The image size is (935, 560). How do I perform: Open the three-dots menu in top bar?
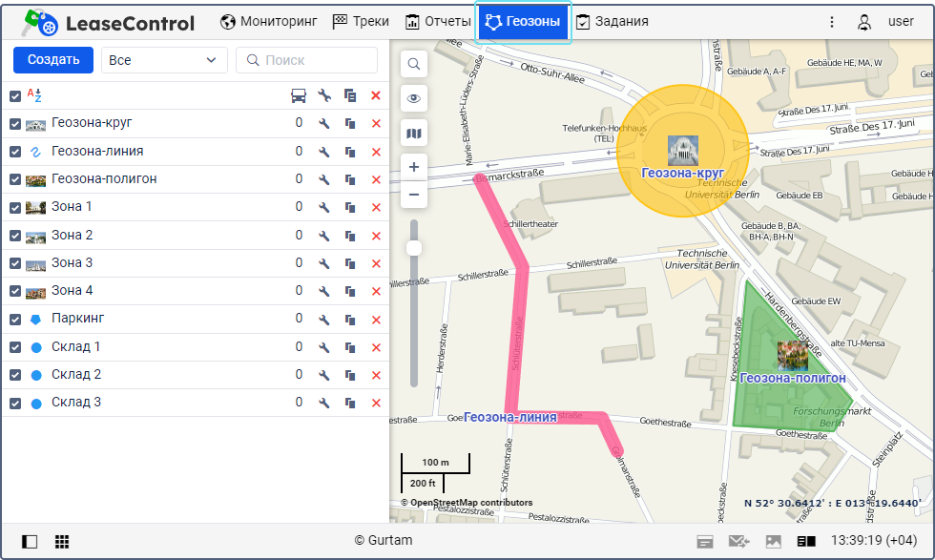[x=831, y=22]
